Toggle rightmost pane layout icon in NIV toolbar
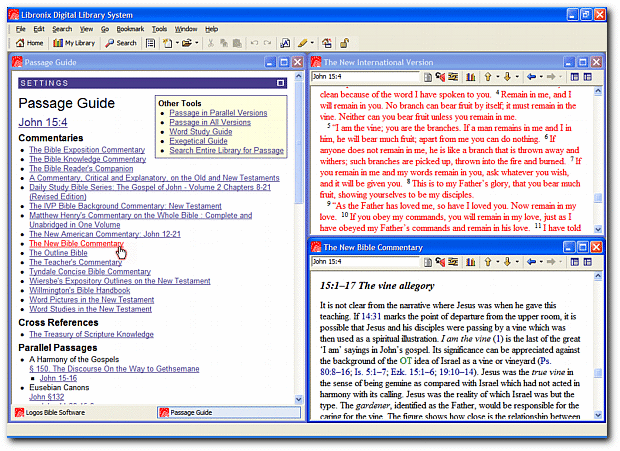 (x=588, y=77)
